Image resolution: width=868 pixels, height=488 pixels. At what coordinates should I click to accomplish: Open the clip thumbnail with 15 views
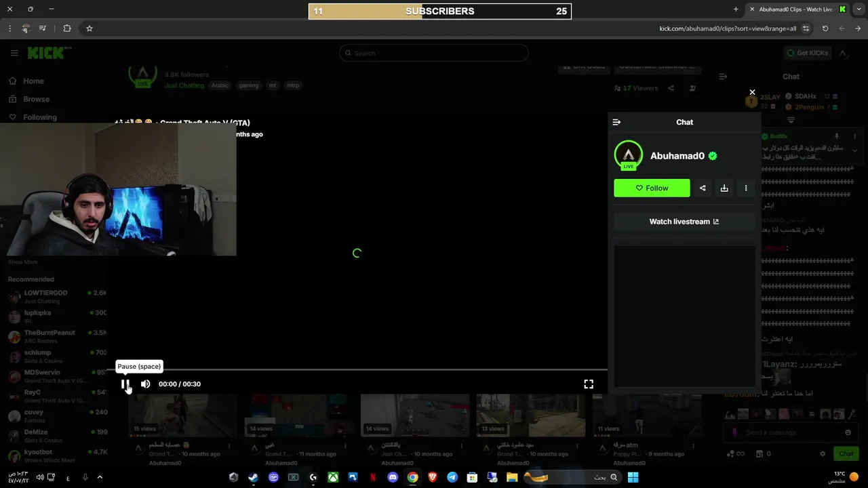pos(183,415)
